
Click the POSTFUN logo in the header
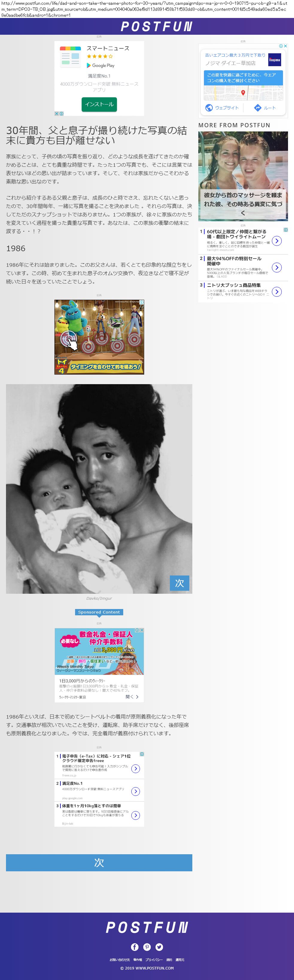(156, 26)
